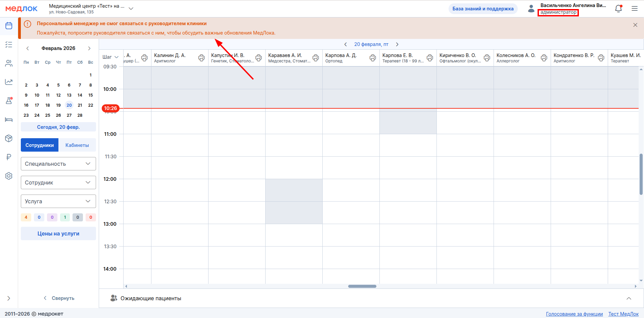This screenshot has width=644, height=318.
Task: Print schedule for Калинин Д. А.
Action: point(201,58)
